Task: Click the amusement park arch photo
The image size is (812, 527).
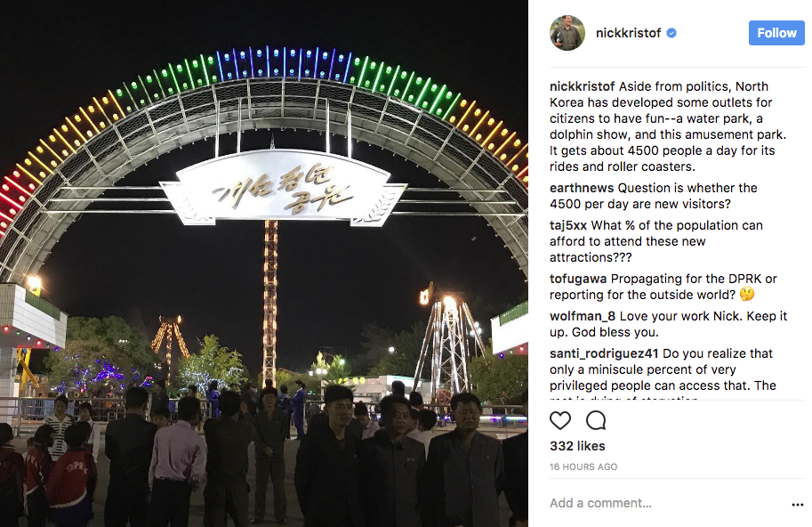Action: tap(264, 263)
